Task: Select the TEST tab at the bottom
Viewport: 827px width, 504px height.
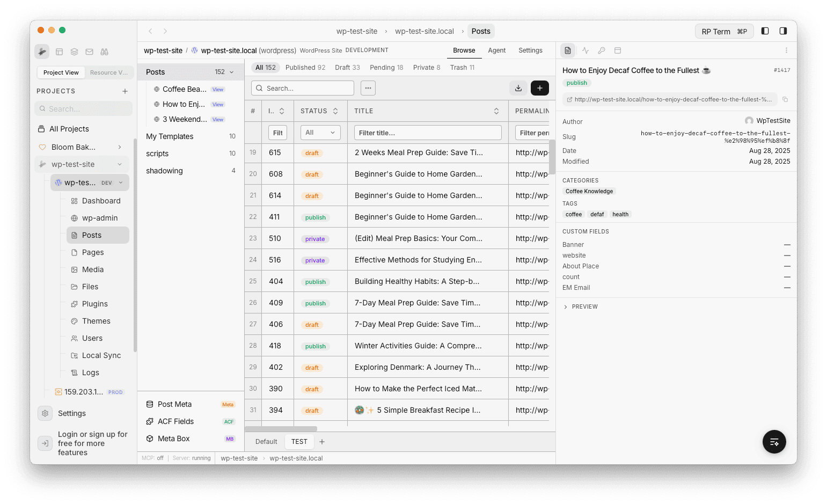Action: tap(299, 441)
